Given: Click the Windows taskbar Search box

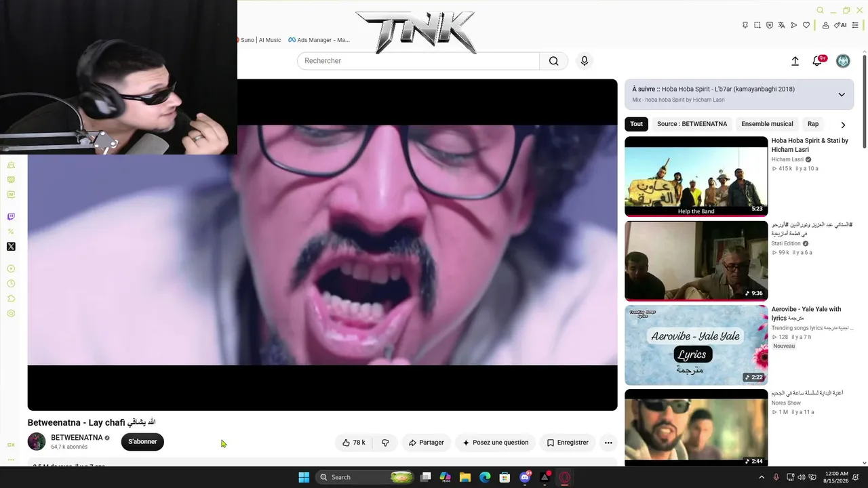Looking at the screenshot, I should [366, 477].
